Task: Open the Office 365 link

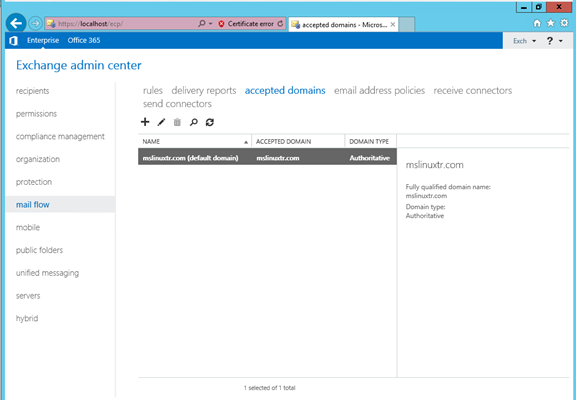Action: (84, 40)
